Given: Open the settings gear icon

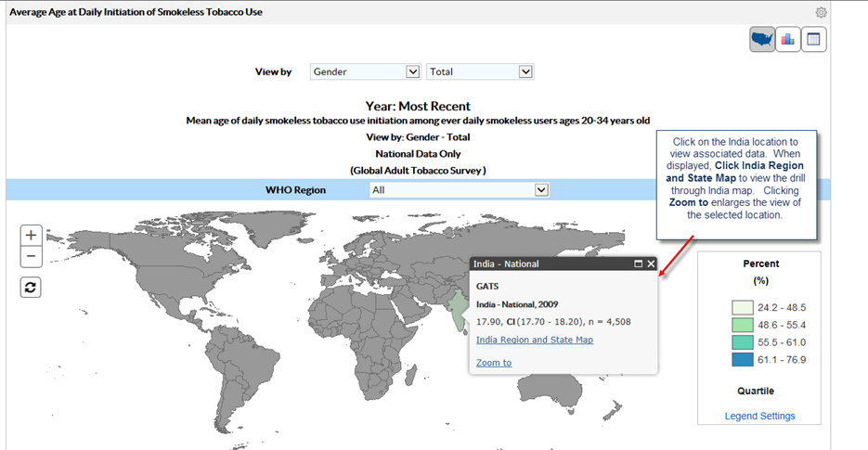Looking at the screenshot, I should 821,12.
